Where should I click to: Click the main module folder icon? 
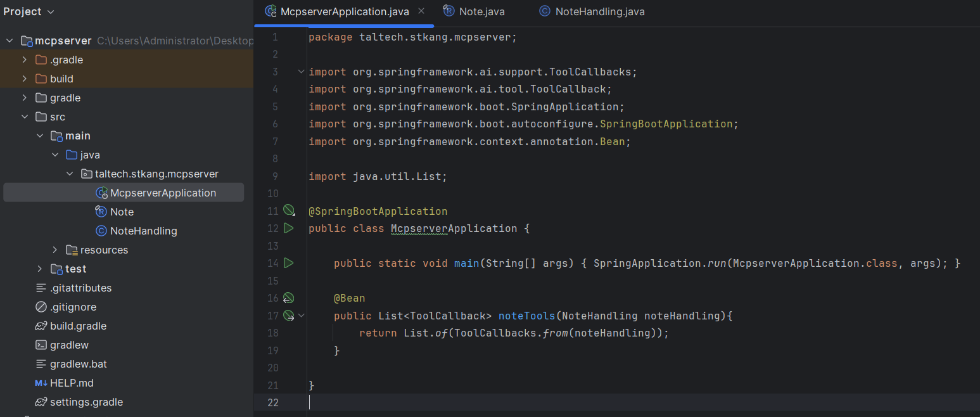(x=56, y=136)
